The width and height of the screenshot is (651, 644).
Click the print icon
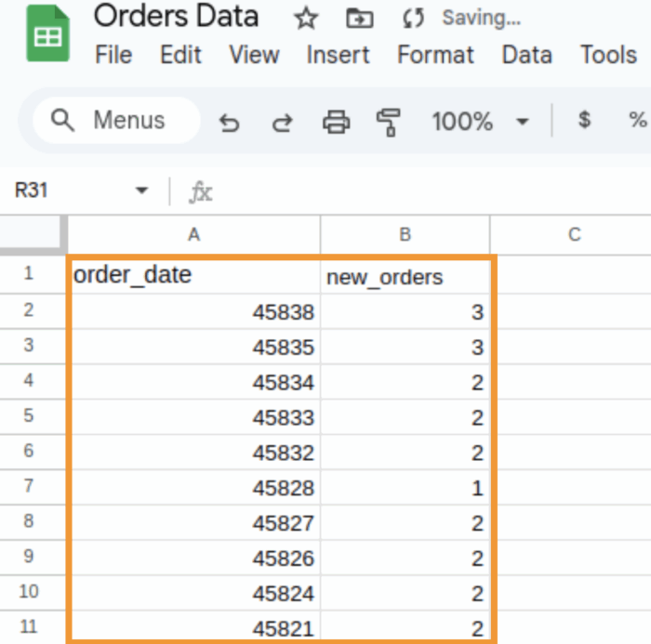(336, 122)
